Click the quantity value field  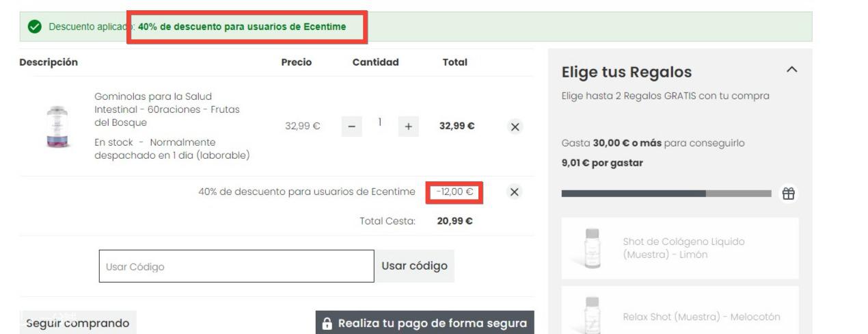[380, 123]
